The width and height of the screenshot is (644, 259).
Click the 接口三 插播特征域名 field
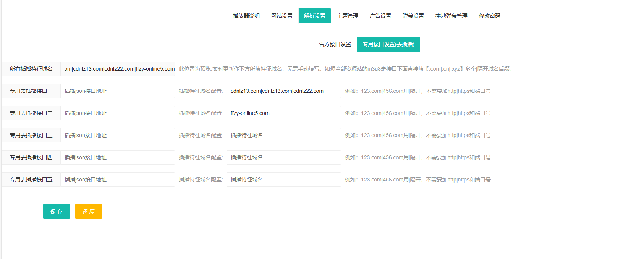pyautogui.click(x=284, y=135)
